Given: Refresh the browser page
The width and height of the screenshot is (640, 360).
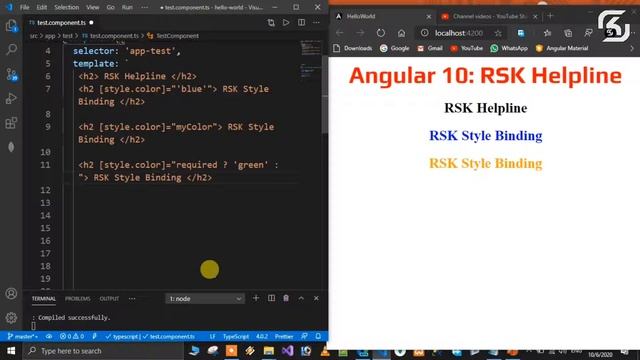Looking at the screenshot, I should point(381,33).
